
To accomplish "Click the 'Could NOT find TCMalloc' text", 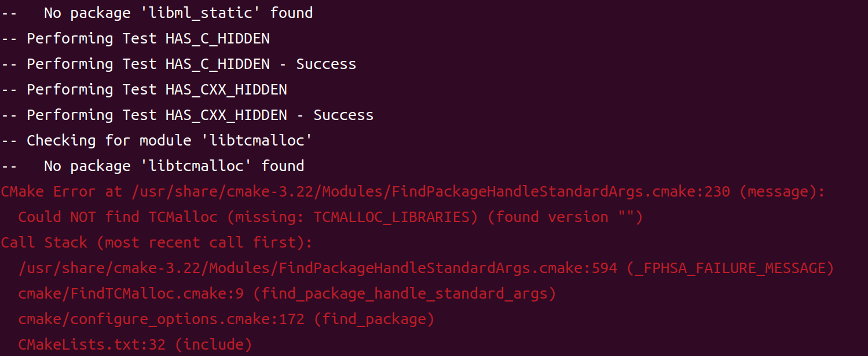I will (118, 217).
